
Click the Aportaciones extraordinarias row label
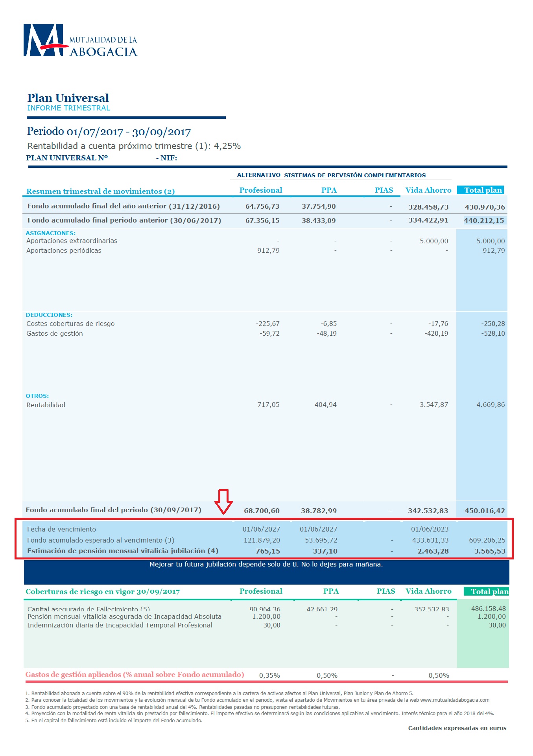pos(72,241)
